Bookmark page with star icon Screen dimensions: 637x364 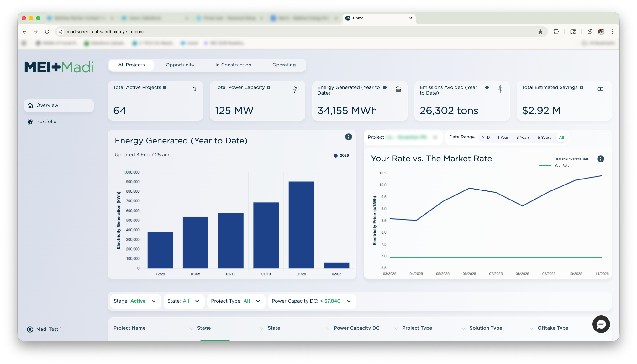click(540, 32)
